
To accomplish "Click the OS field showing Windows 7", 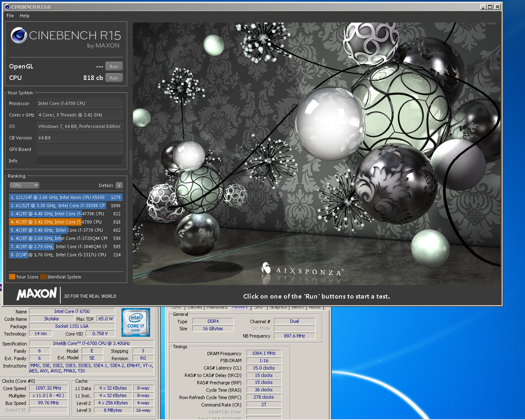I will point(80,126).
